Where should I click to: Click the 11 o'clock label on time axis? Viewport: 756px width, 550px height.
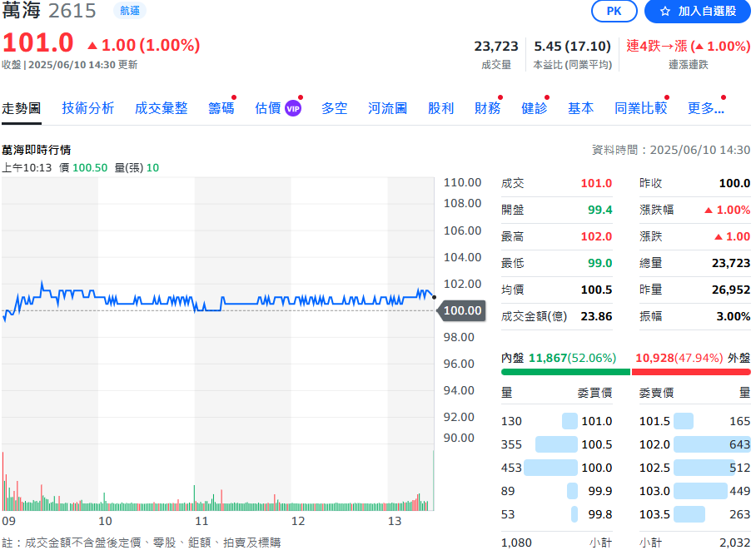coord(201,521)
